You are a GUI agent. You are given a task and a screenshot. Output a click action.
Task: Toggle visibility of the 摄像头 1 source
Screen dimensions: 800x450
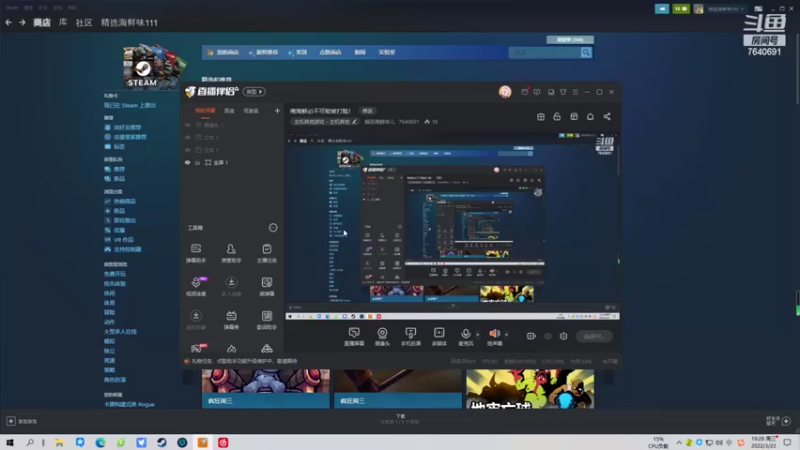[x=187, y=125]
